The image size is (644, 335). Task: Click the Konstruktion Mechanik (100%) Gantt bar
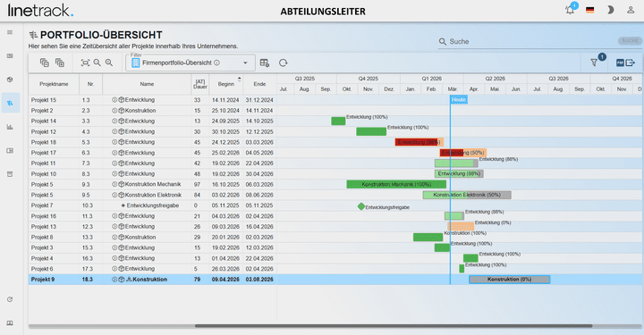[x=396, y=185]
